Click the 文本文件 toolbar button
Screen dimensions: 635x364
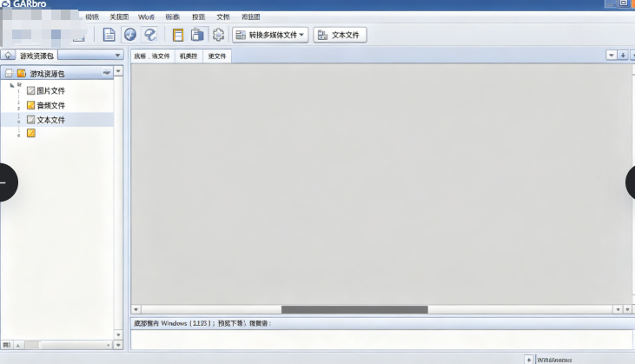(x=341, y=35)
